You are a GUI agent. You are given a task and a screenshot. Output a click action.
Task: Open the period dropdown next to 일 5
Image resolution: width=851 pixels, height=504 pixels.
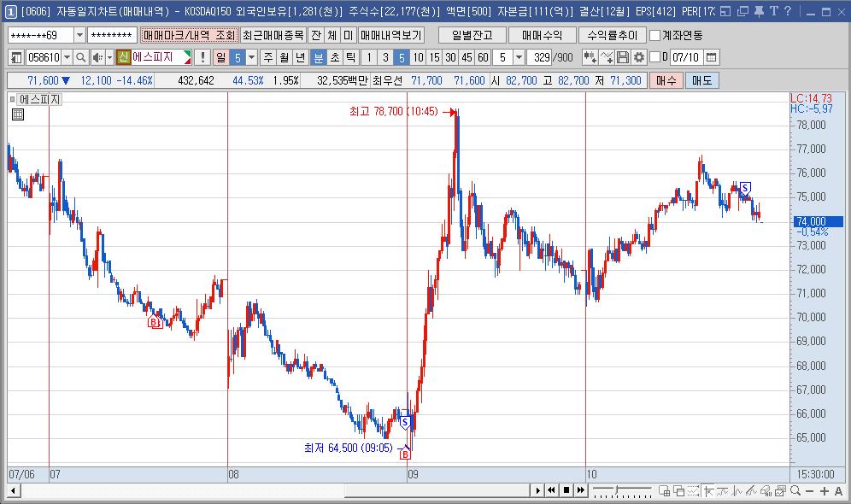click(x=251, y=57)
